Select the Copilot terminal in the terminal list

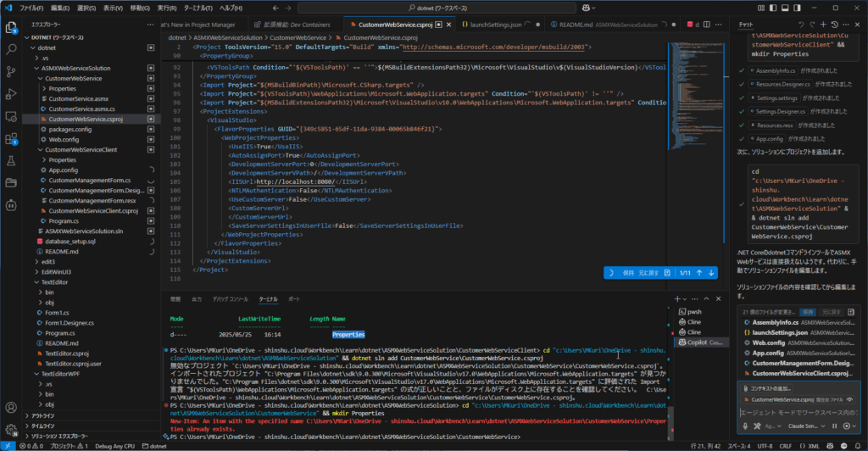[701, 342]
